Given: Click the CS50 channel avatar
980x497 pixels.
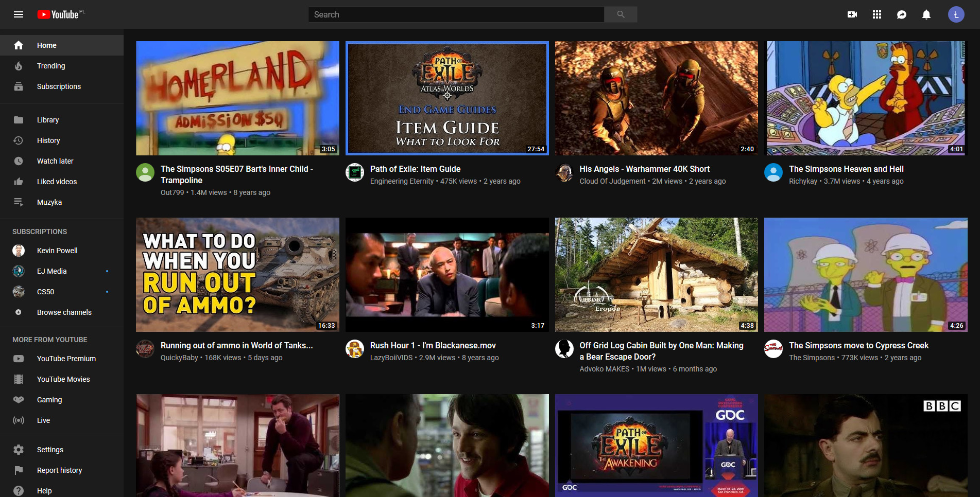Looking at the screenshot, I should pos(19,292).
